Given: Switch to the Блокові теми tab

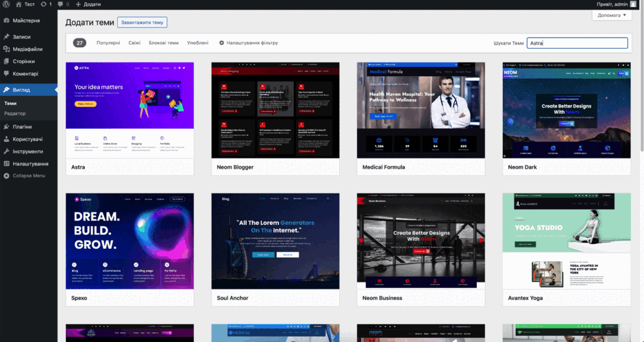Looking at the screenshot, I should pyautogui.click(x=164, y=42).
